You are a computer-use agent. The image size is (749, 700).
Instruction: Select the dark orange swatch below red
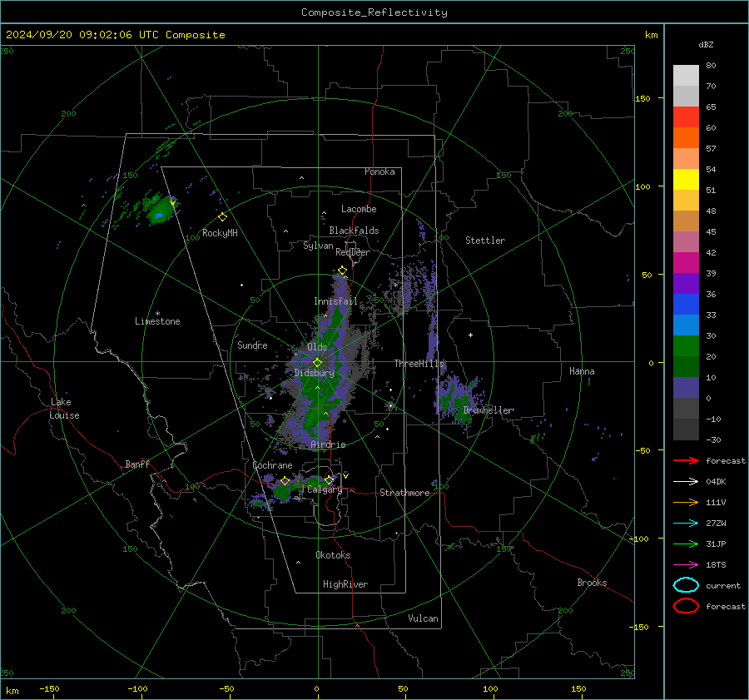coord(686,137)
